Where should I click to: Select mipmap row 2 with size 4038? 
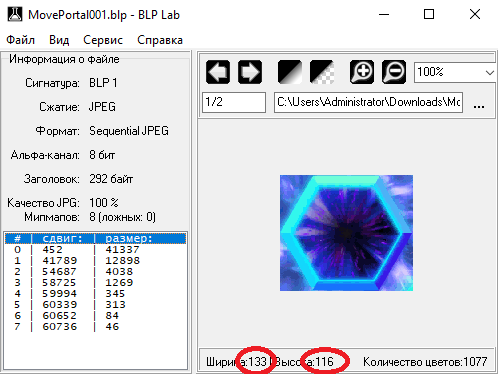point(95,272)
